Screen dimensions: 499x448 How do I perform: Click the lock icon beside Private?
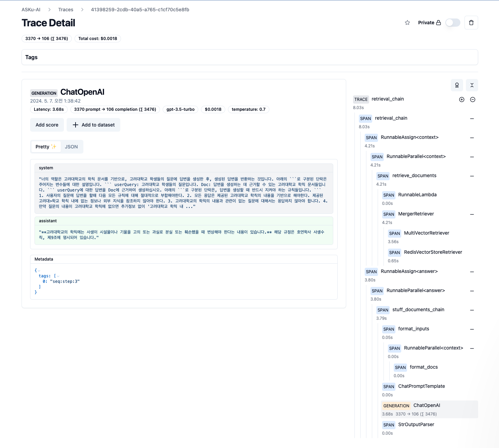click(439, 23)
